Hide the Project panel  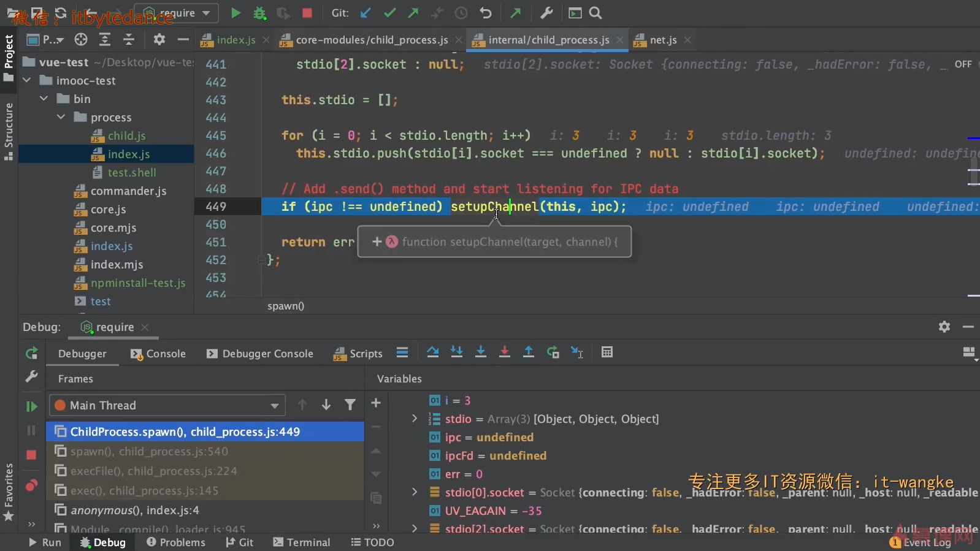point(183,40)
